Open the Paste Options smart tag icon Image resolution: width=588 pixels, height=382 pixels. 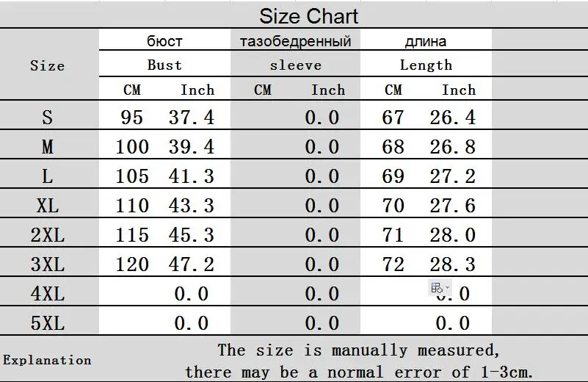(437, 288)
